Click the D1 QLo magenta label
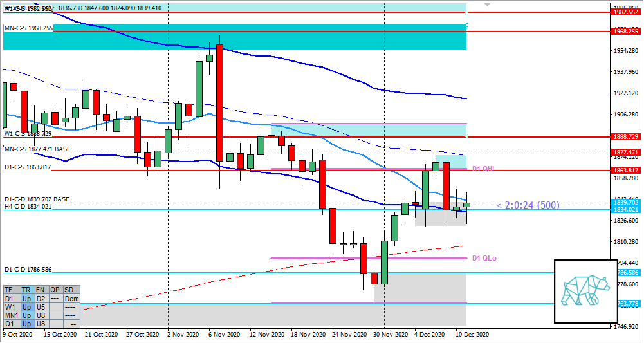Image resolution: width=644 pixels, height=343 pixels. pos(484,258)
